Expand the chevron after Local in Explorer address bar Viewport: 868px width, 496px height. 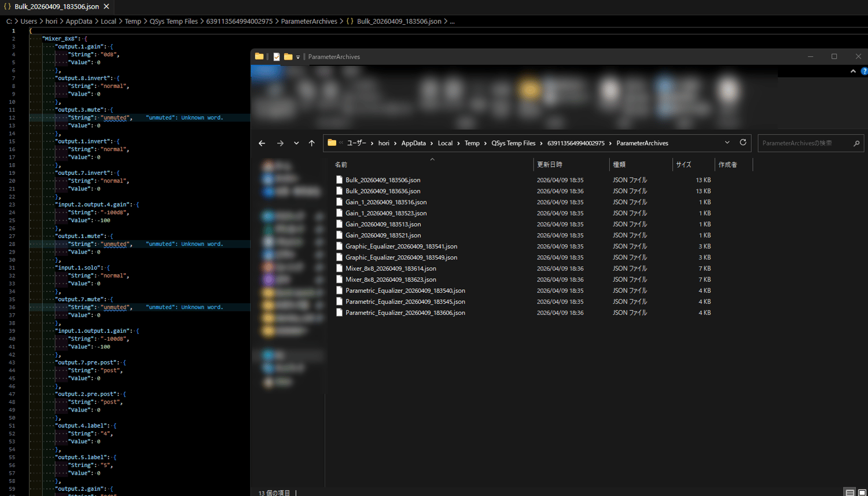tap(458, 144)
